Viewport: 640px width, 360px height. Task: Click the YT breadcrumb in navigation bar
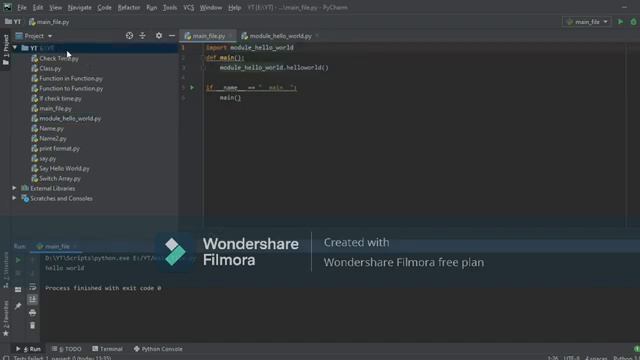click(x=13, y=22)
